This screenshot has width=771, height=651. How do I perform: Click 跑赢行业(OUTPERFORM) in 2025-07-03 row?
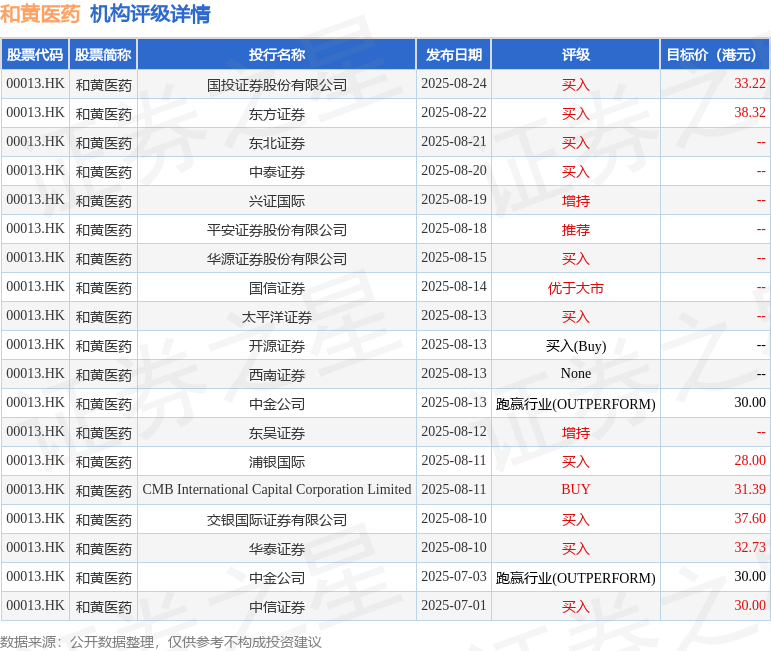[x=576, y=578]
